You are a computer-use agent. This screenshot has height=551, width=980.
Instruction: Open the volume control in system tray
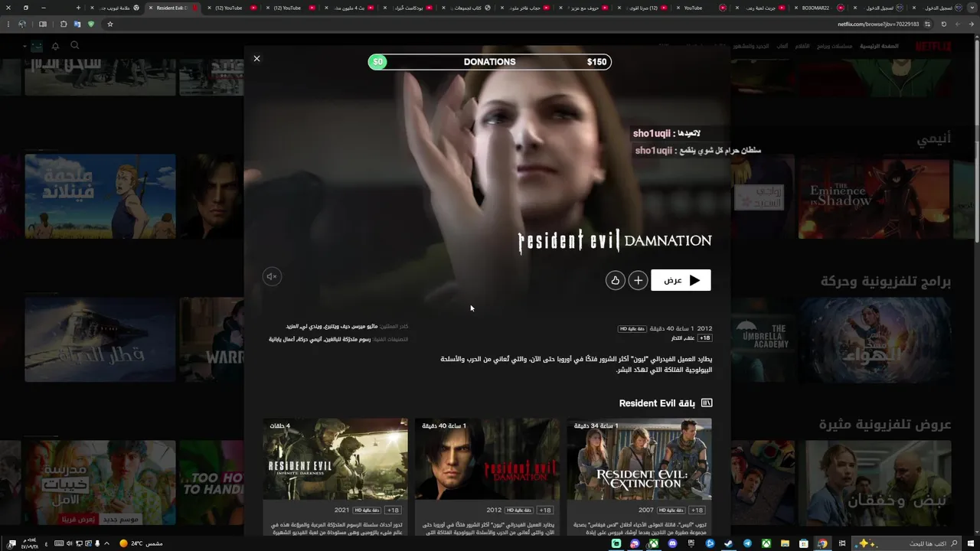click(69, 543)
